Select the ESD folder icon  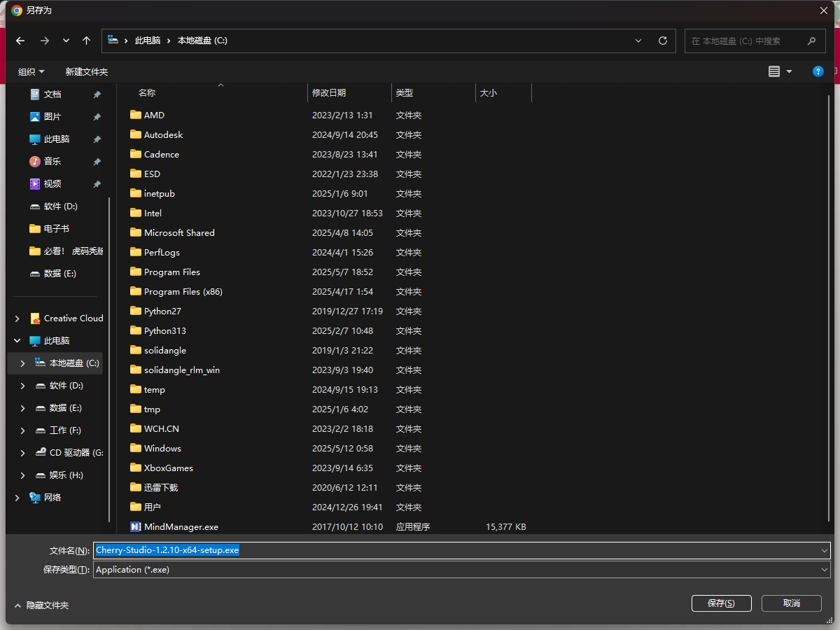pos(136,174)
